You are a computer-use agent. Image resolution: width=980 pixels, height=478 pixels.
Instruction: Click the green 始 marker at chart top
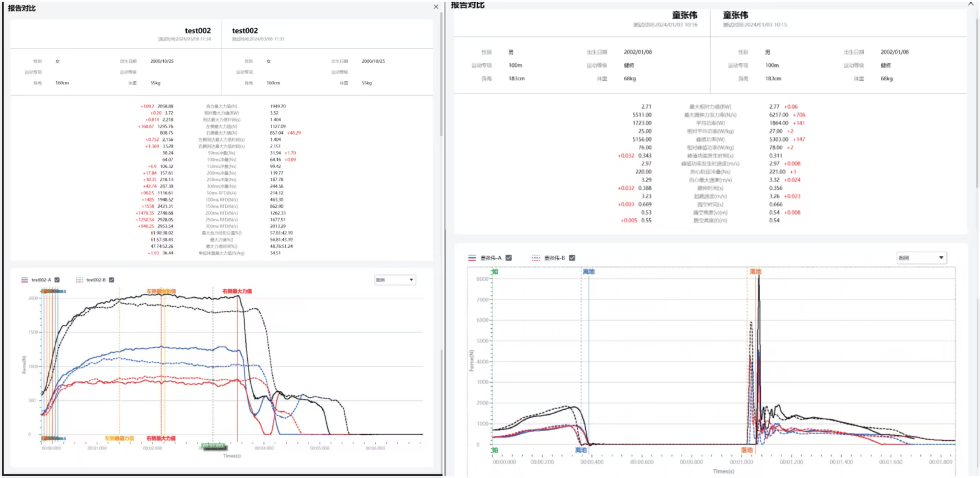[495, 271]
